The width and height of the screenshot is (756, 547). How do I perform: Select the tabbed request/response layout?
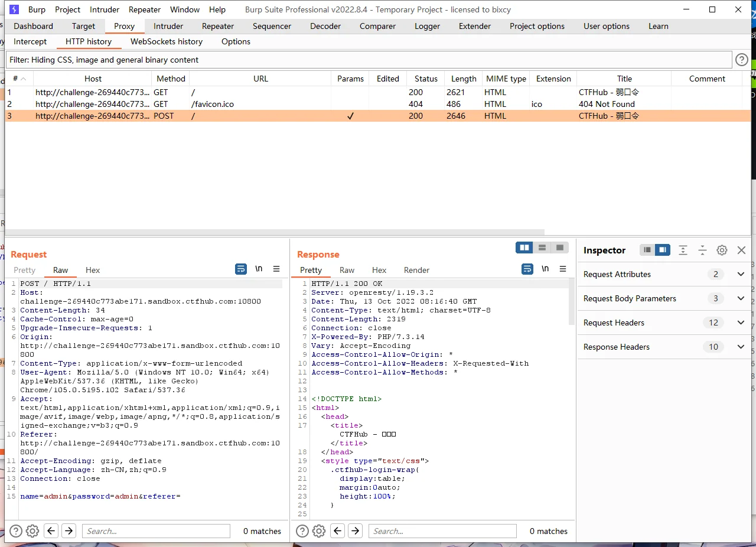pyautogui.click(x=560, y=248)
